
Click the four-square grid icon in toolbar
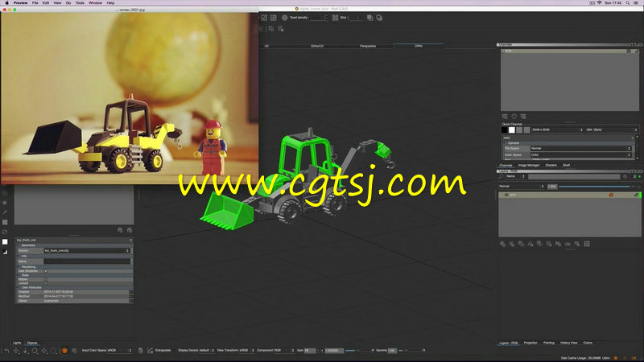(x=273, y=18)
